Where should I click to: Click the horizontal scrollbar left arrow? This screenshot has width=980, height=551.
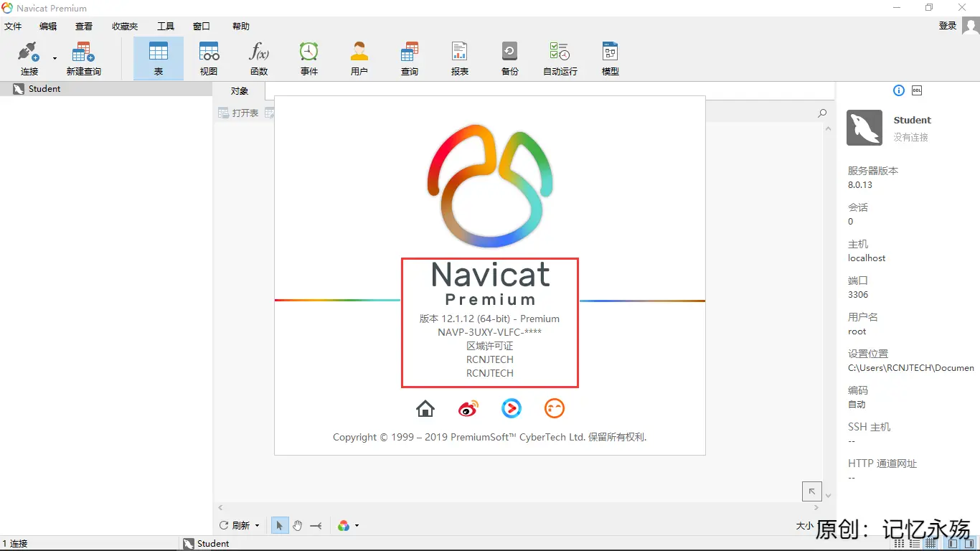point(221,508)
